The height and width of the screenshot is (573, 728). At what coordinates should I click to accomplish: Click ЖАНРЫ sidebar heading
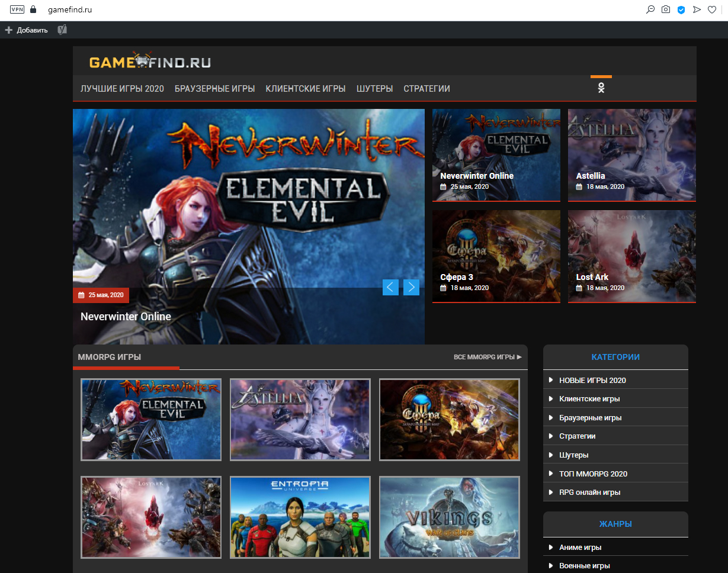[615, 524]
